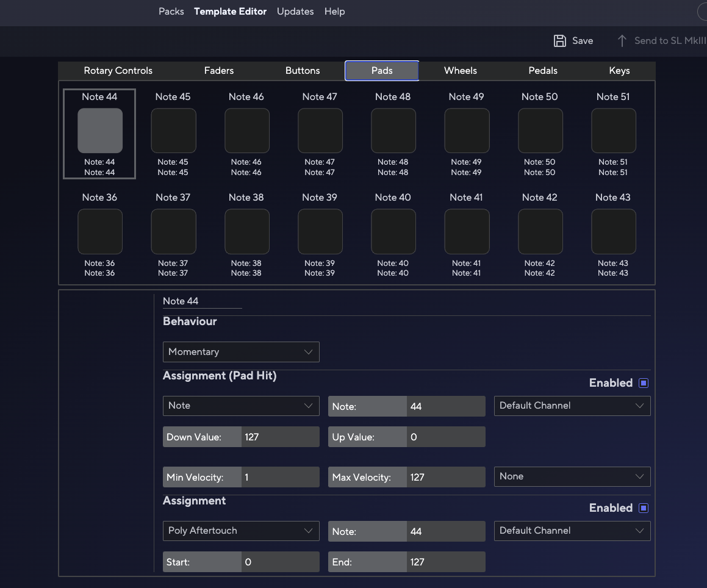Select the Note 36 pad
707x588 pixels.
click(100, 231)
